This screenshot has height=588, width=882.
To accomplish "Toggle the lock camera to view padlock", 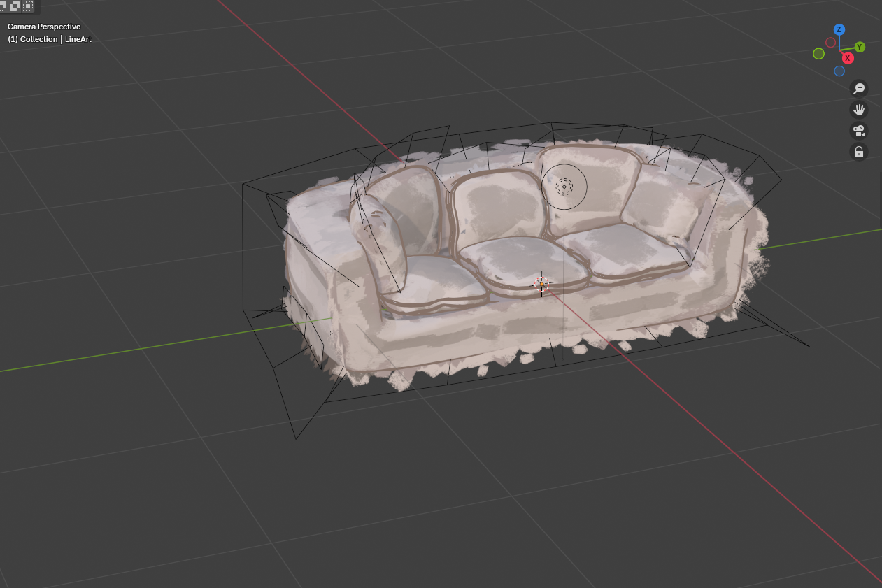I will click(859, 151).
